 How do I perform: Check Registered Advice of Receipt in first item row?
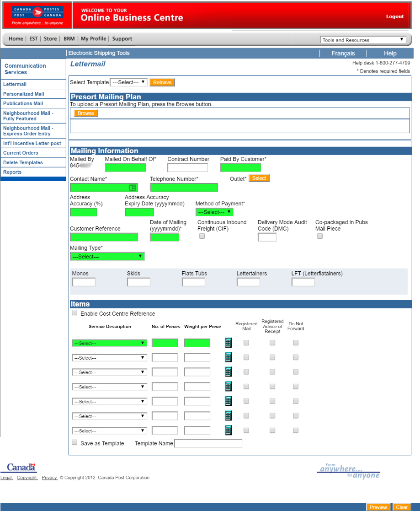pos(272,343)
